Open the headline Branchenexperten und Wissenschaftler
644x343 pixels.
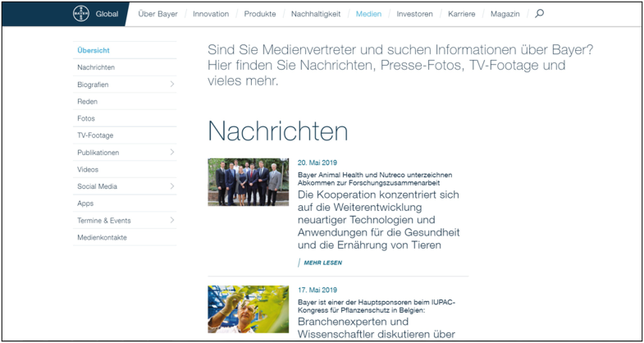pos(376,327)
